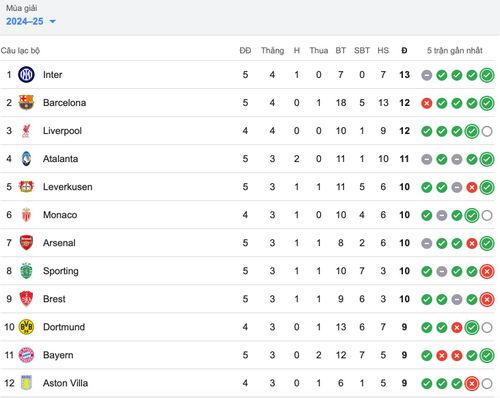Click the Aston Villa crest
Viewport: 500px width, 398px height.
[x=26, y=383]
